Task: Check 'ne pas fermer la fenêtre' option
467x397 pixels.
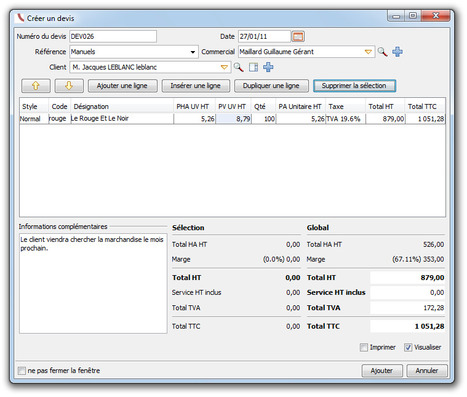Action: (x=22, y=370)
